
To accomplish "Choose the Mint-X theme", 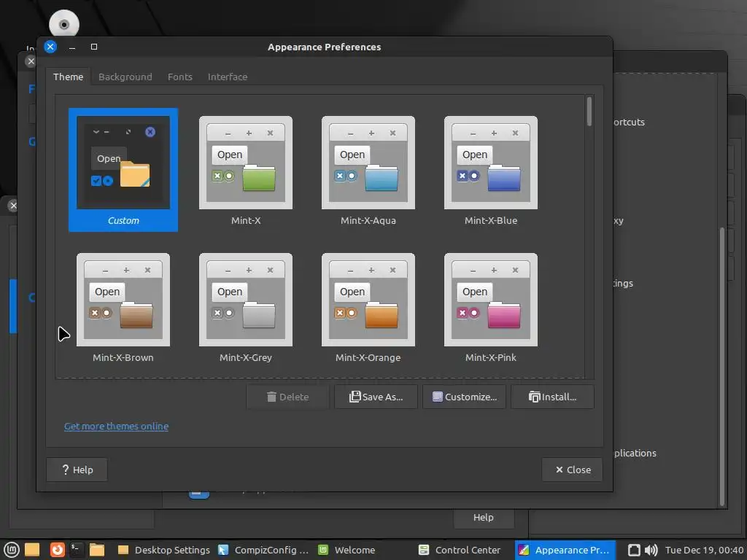I will [246, 169].
